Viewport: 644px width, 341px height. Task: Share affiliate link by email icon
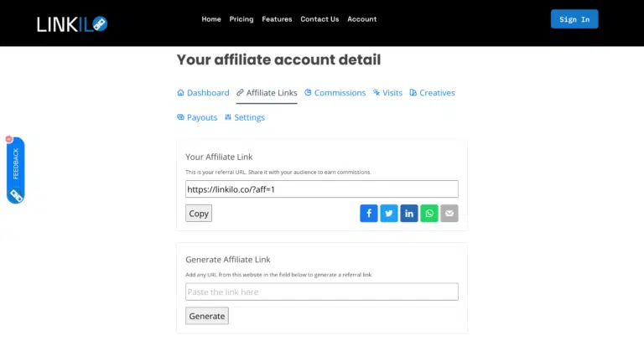[x=449, y=214]
